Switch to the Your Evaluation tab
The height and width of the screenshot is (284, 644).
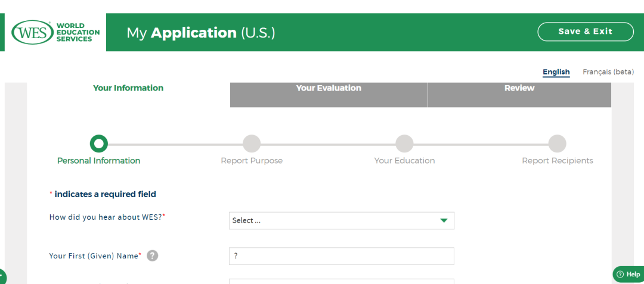(x=329, y=88)
